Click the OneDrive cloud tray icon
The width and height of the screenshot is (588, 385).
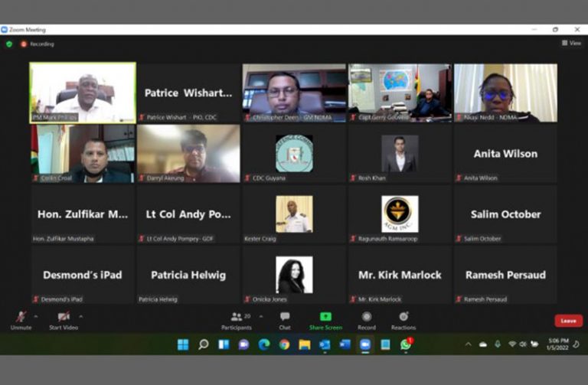(x=483, y=344)
